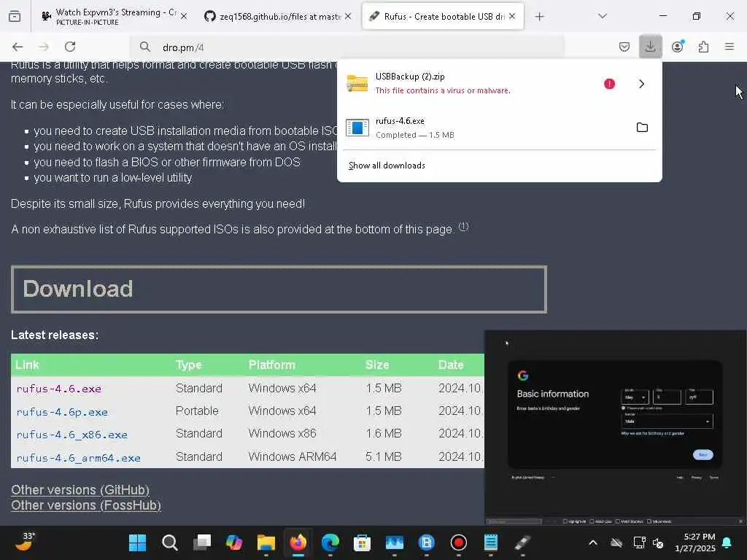Download rufus-4.6.exe link

58,389
